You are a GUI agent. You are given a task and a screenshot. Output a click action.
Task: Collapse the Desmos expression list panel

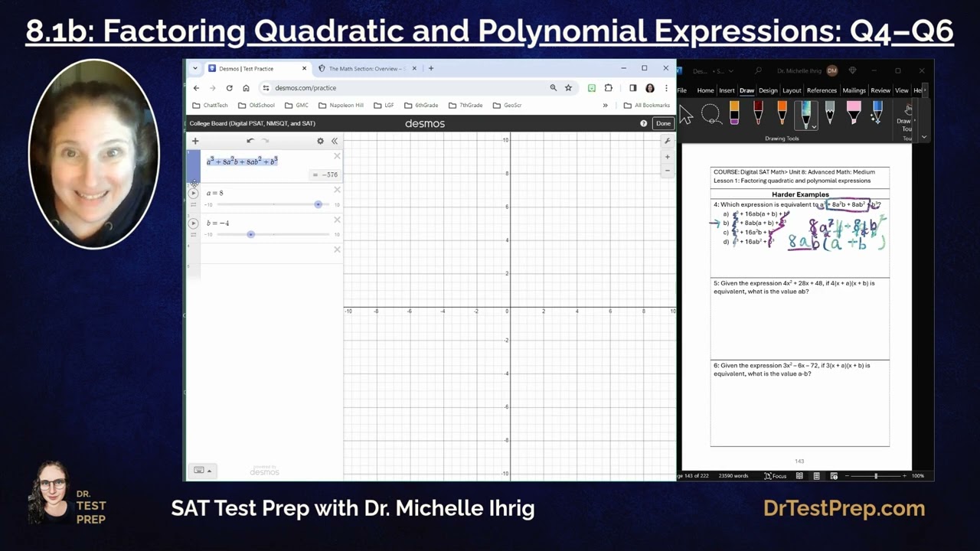[x=335, y=141]
